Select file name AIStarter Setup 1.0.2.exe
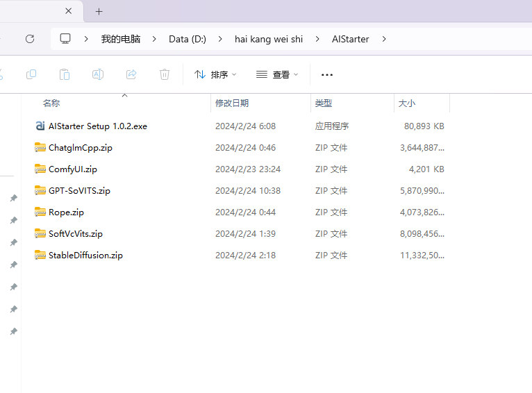The height and width of the screenshot is (393, 532). coord(98,126)
